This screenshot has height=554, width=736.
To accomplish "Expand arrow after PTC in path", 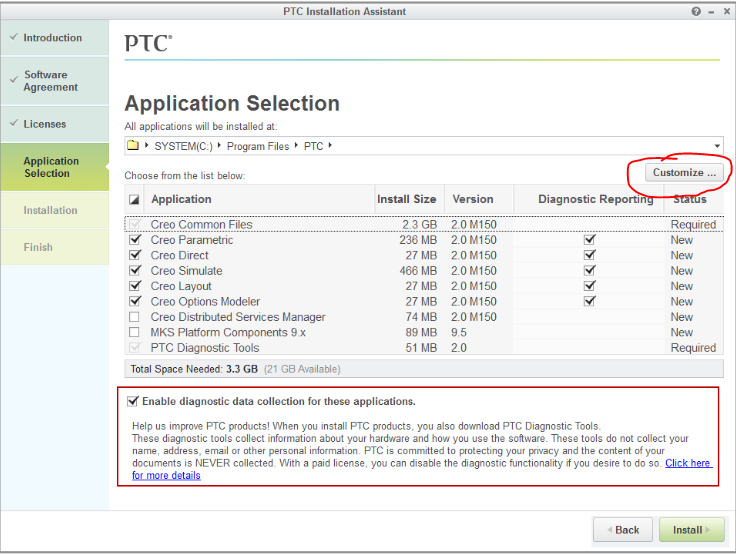I will pos(330,146).
